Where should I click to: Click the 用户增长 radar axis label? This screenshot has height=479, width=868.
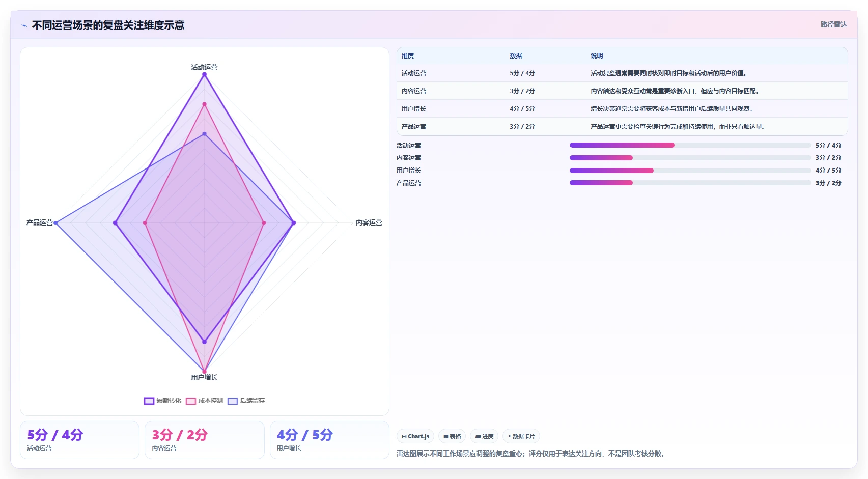click(x=204, y=377)
